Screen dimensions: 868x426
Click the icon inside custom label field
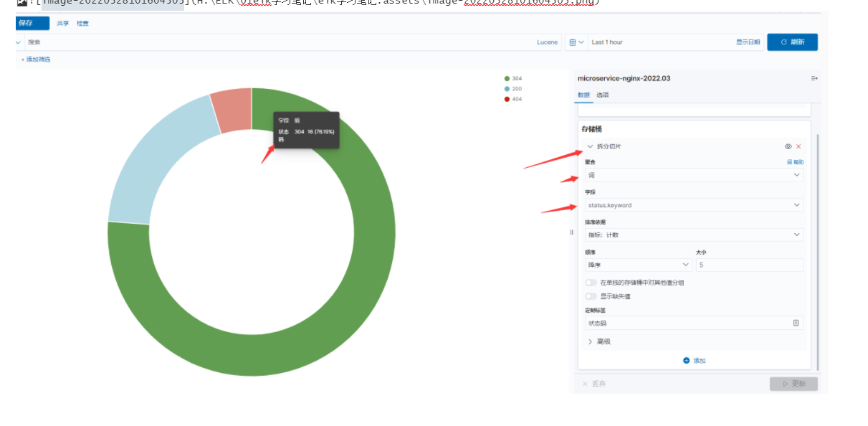tap(796, 323)
